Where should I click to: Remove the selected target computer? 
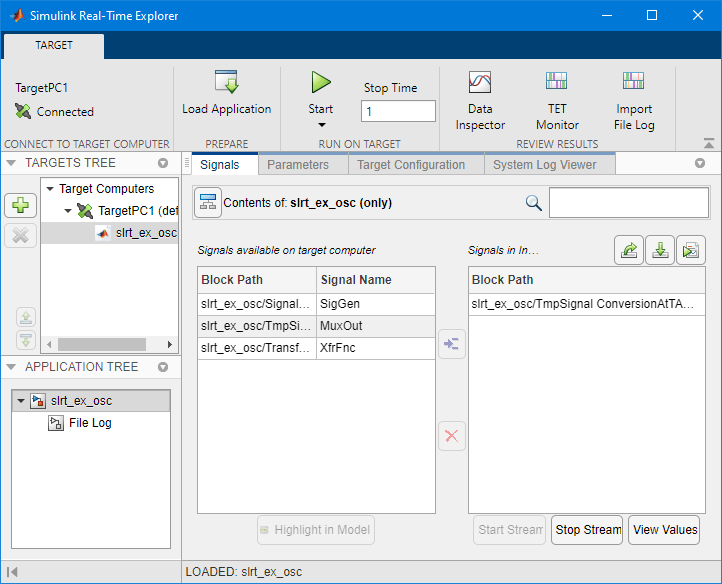click(20, 235)
